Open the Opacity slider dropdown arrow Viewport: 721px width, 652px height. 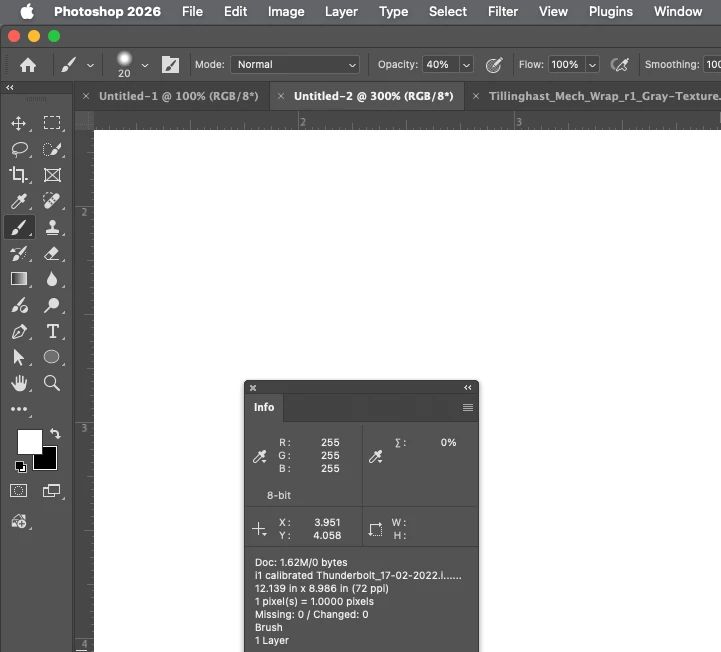click(466, 65)
